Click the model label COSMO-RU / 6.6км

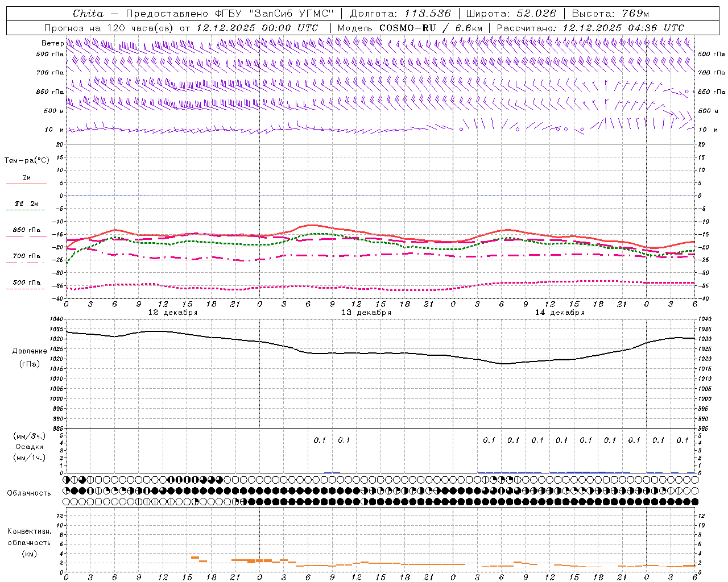click(x=431, y=28)
